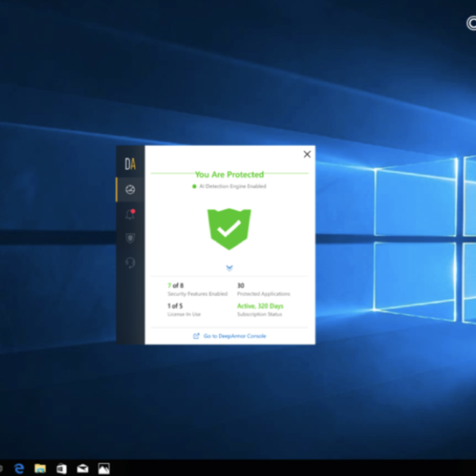Screen dimensions: 476x476
Task: Open Microsoft Edge from the taskbar
Action: click(x=19, y=468)
